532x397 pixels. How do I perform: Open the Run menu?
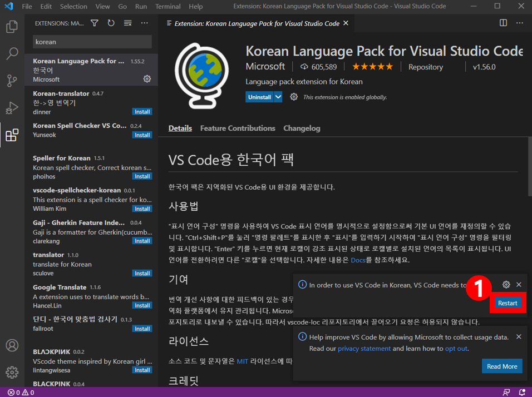tap(141, 7)
